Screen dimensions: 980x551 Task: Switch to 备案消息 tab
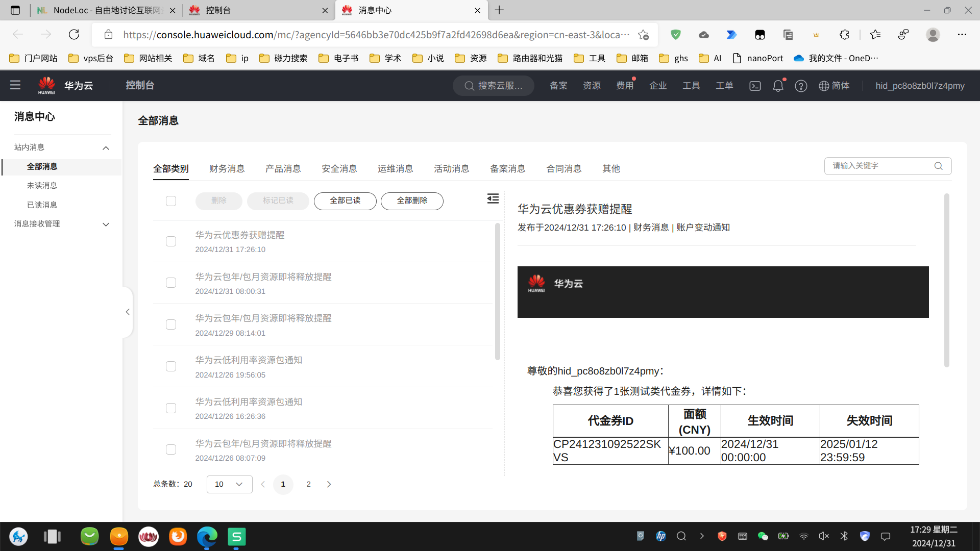(508, 169)
